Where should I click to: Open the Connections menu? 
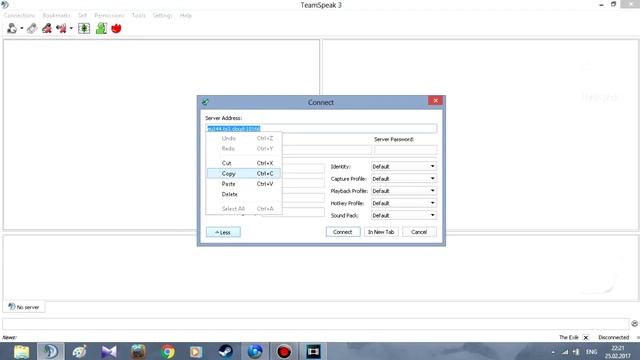click(x=19, y=16)
